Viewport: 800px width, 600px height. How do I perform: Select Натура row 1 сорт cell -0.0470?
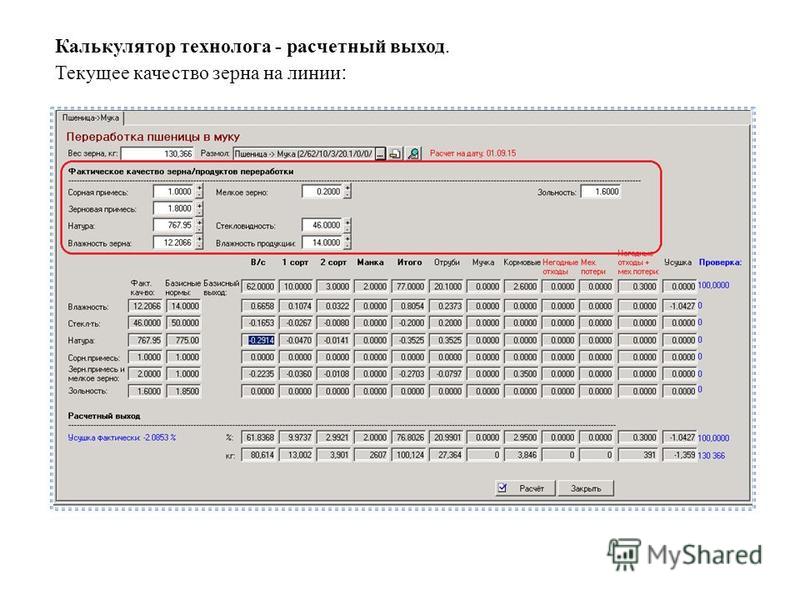pos(297,340)
